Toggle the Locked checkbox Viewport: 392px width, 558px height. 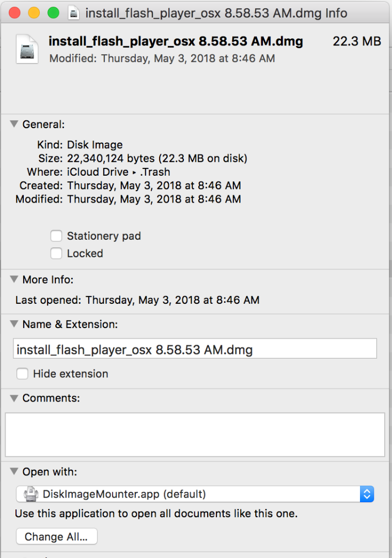point(56,253)
